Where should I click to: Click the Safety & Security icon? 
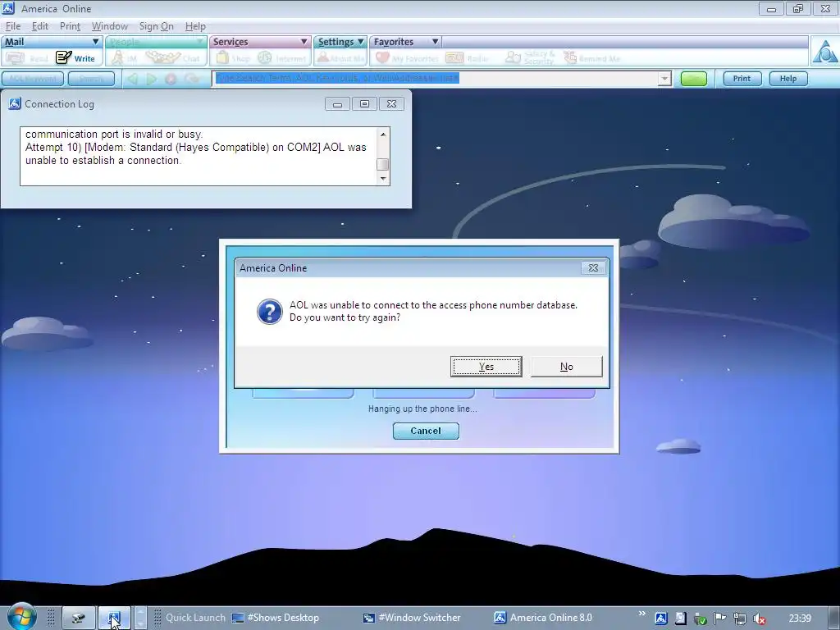click(513, 57)
